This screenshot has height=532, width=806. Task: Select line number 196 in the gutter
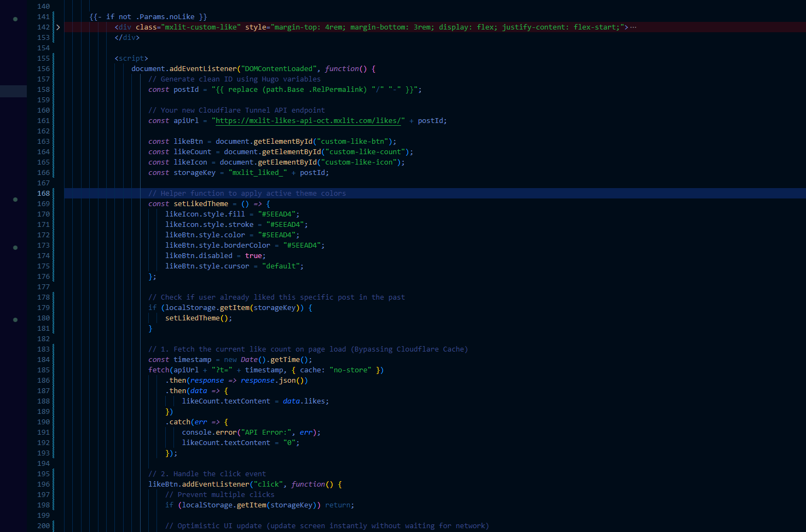(x=43, y=484)
